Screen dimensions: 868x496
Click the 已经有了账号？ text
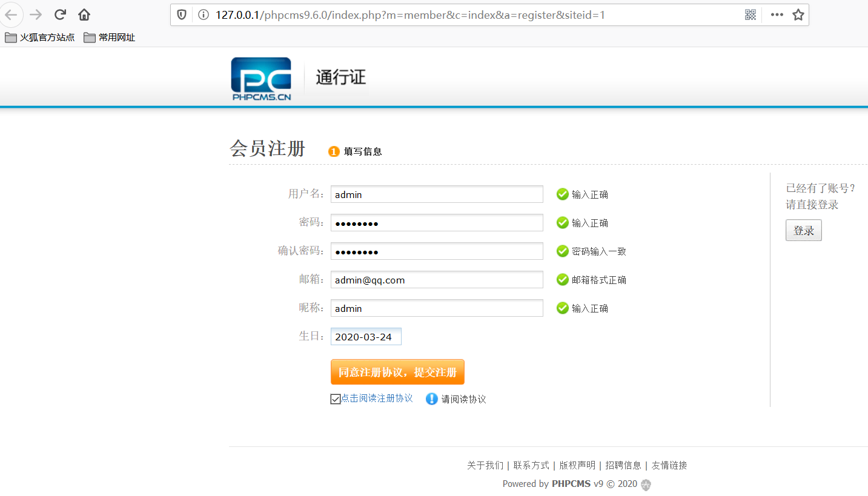click(821, 188)
